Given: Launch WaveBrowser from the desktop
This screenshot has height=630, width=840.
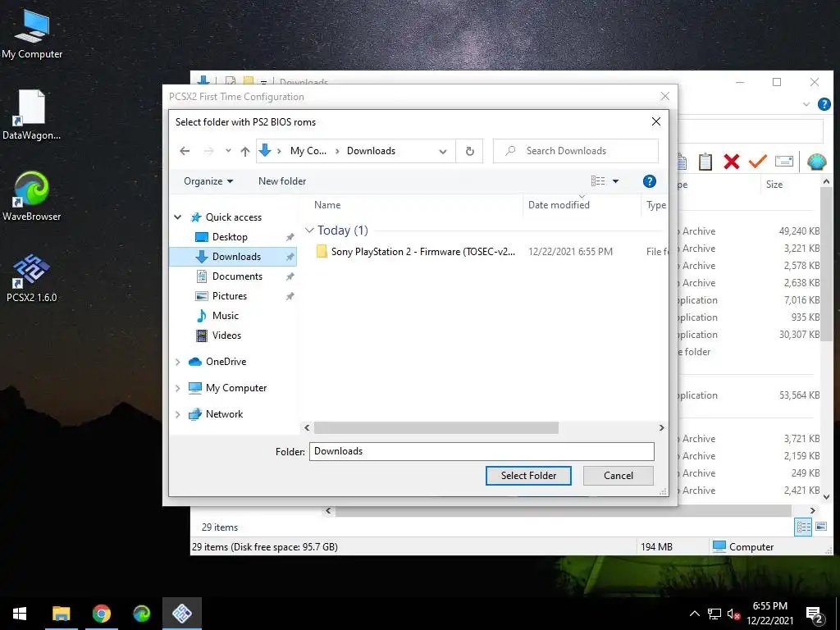Looking at the screenshot, I should click(32, 196).
